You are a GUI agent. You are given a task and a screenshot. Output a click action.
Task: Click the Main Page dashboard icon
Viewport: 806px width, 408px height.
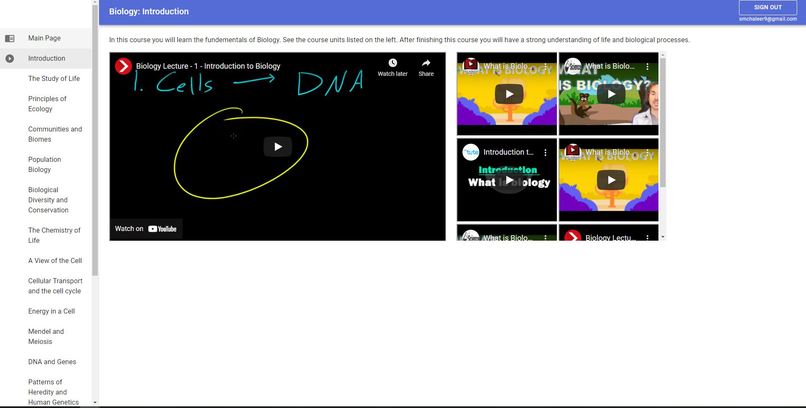click(x=10, y=38)
